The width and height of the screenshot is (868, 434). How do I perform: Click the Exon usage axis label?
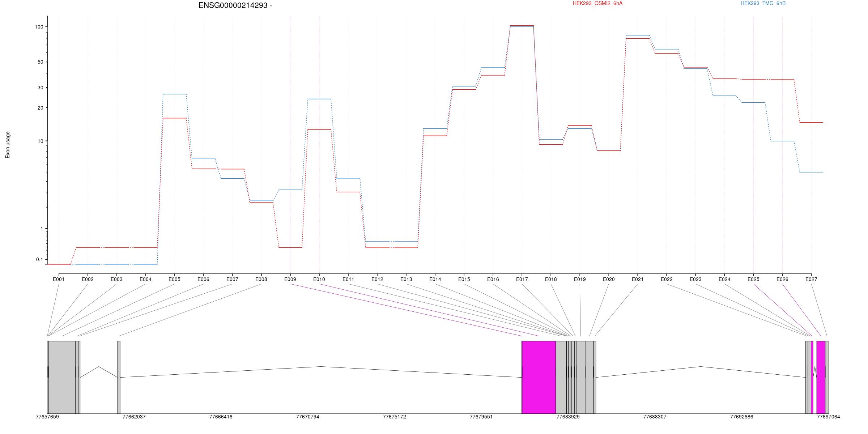coord(8,145)
